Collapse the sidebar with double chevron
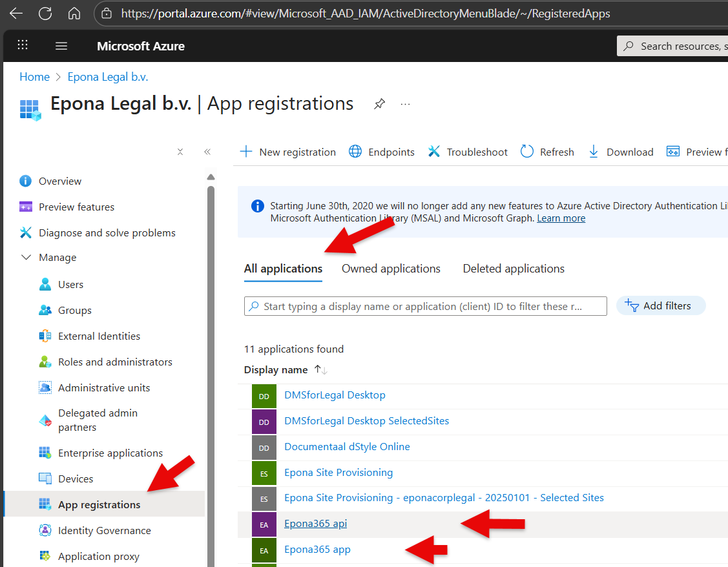728x567 pixels. [x=207, y=152]
